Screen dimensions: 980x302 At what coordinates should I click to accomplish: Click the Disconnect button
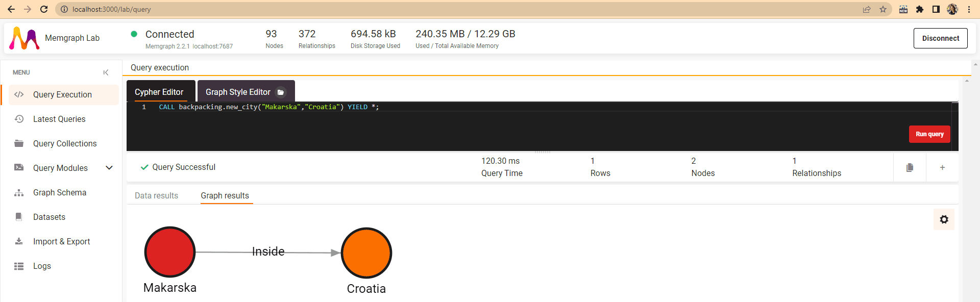tap(940, 38)
